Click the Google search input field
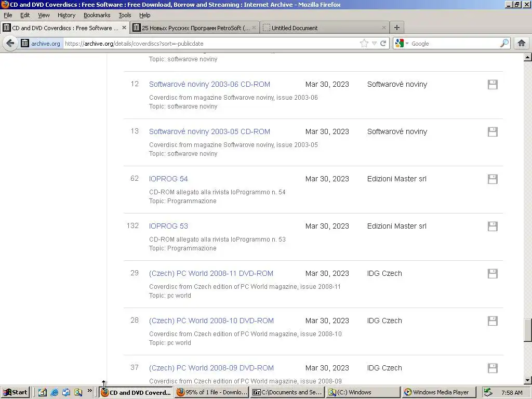Image resolution: width=532 pixels, height=399 pixels. (455, 44)
